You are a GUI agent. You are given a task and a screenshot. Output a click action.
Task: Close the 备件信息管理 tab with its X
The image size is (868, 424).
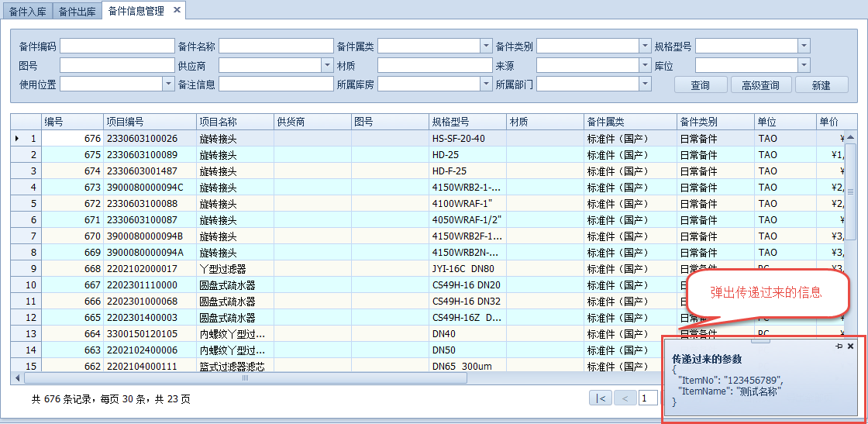pyautogui.click(x=177, y=10)
